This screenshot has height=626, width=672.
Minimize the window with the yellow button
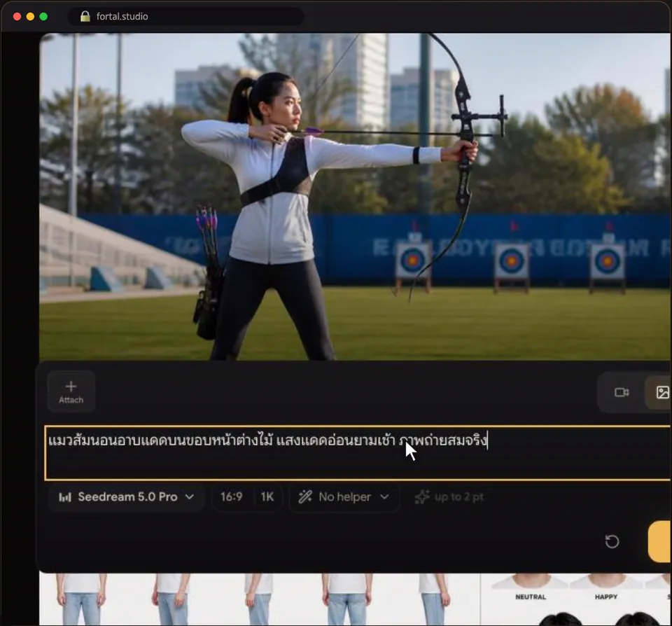30,16
